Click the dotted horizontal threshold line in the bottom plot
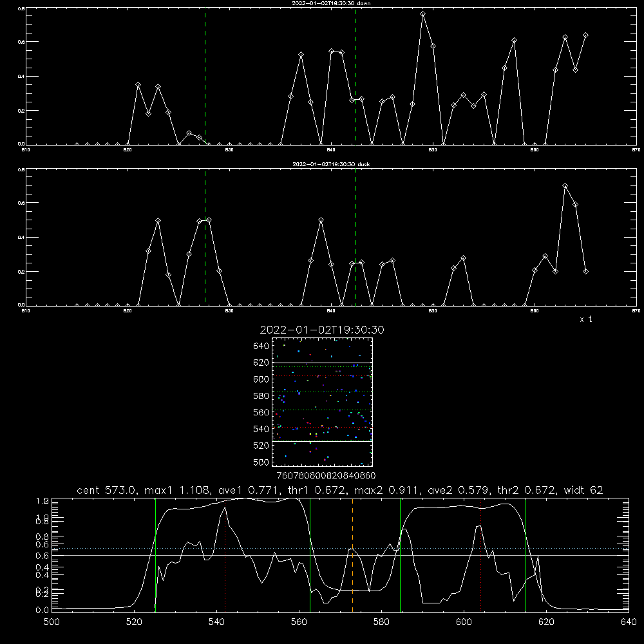 click(340, 548)
